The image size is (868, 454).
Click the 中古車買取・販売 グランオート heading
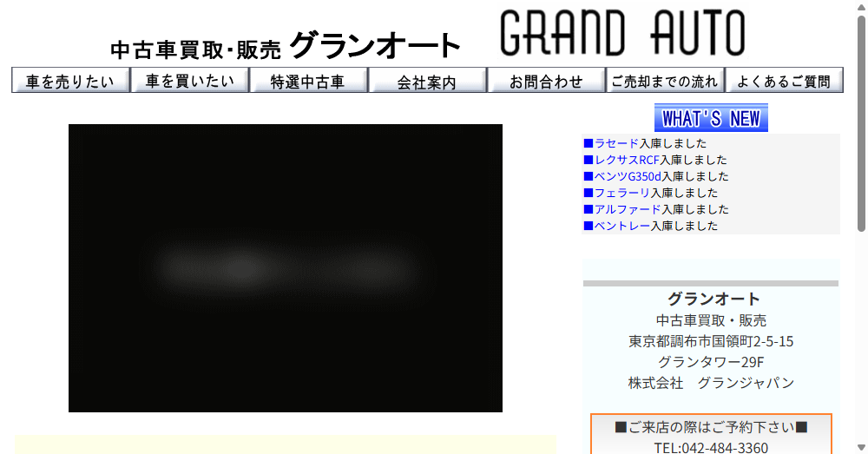point(286,47)
